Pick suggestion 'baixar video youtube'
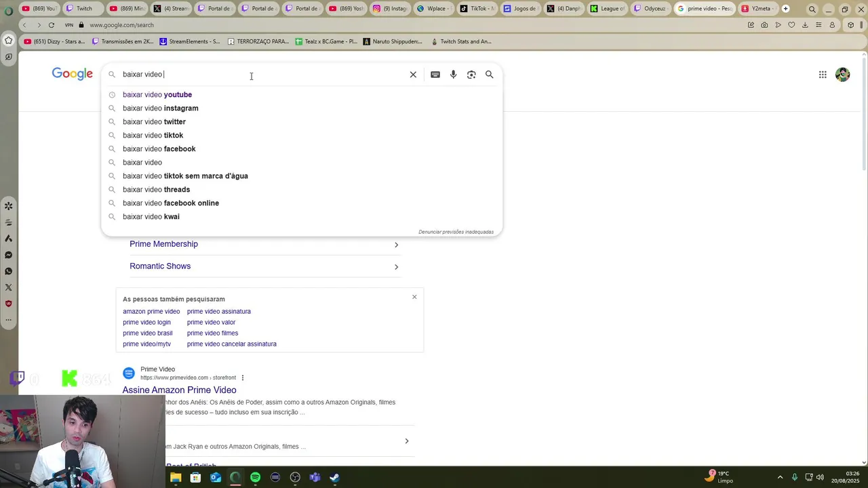This screenshot has width=868, height=488. click(x=302, y=95)
